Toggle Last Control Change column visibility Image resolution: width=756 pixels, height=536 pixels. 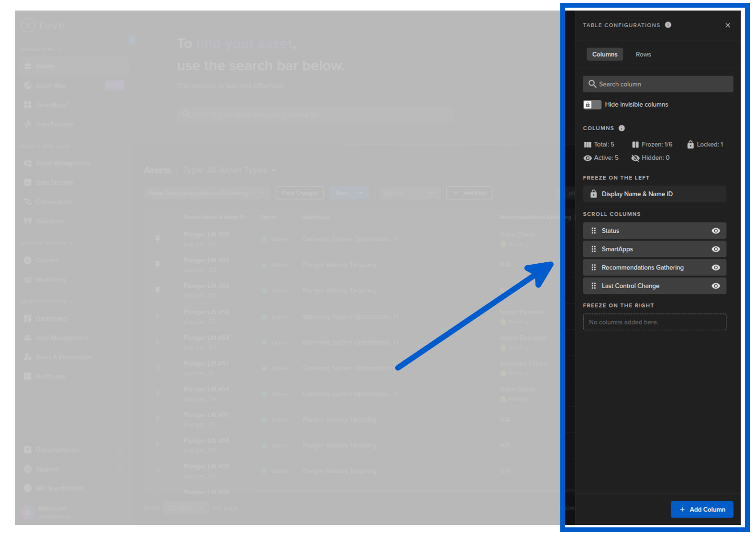[715, 286]
